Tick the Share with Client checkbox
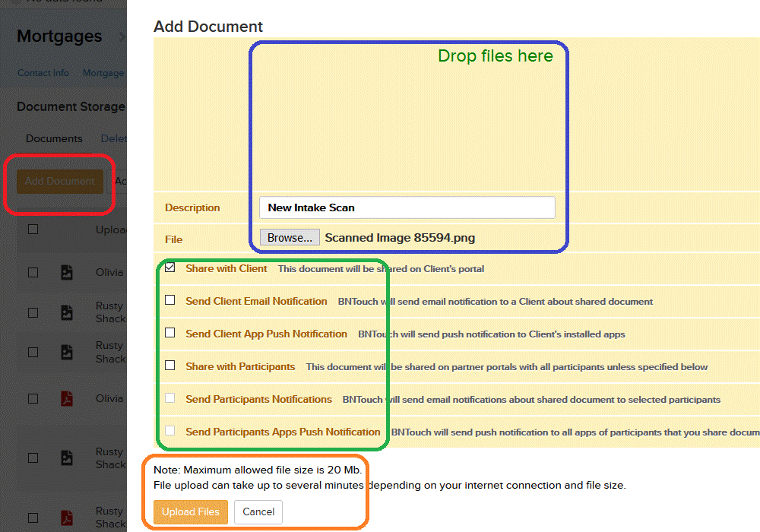The image size is (760, 532). point(169,268)
